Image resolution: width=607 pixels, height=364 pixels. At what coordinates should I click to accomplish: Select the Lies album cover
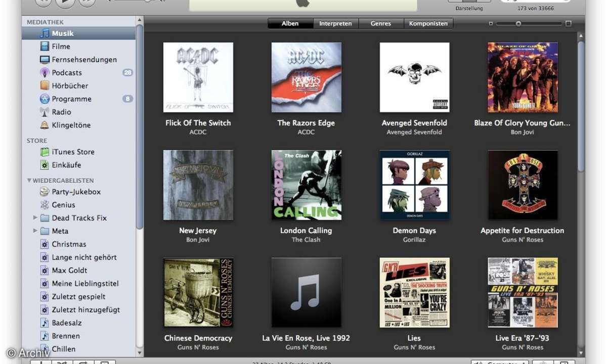415,292
